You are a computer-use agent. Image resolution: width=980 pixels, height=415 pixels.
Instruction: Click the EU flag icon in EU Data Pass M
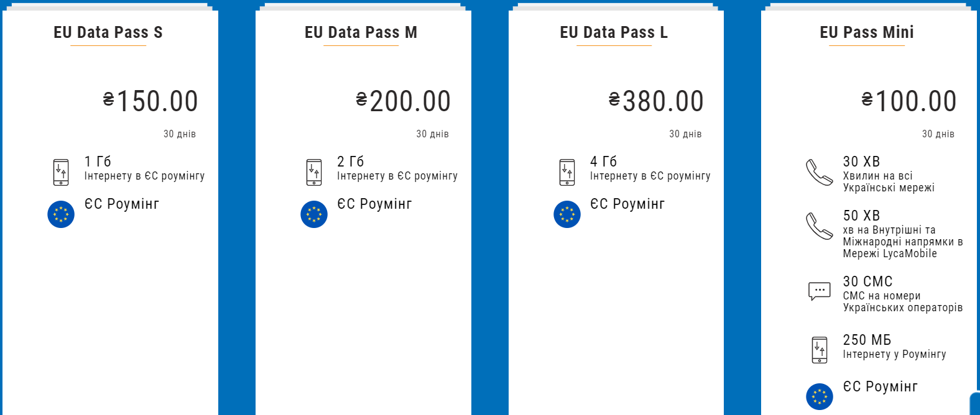coord(314,214)
